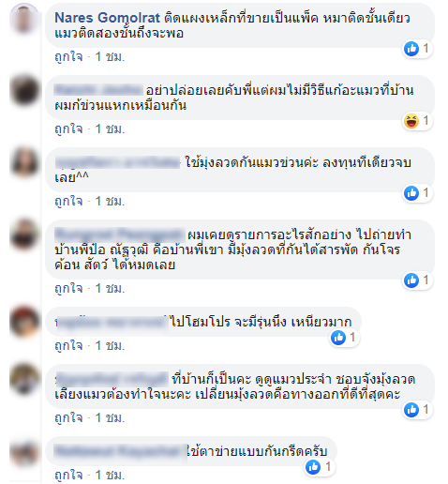This screenshot has height=484, width=448.
Task: Like the เลี้ยงแมวต้องทำใจ comment
Action: pyautogui.click(x=68, y=418)
